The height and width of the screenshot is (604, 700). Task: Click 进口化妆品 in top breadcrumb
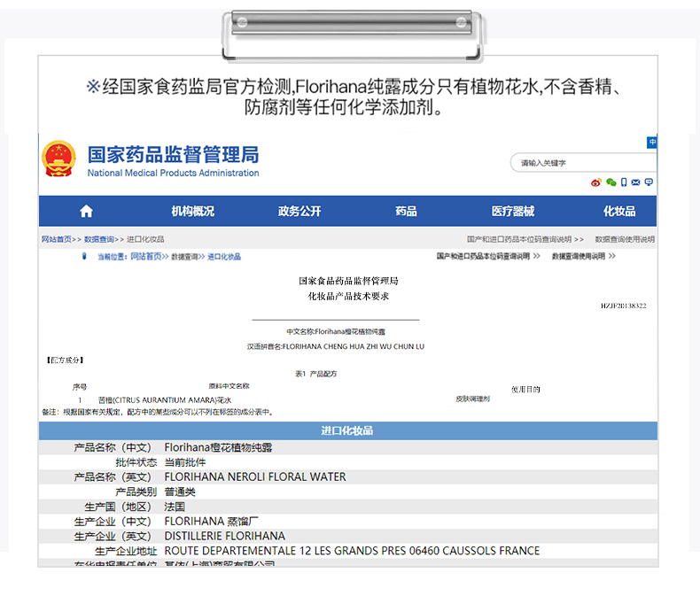(x=145, y=239)
